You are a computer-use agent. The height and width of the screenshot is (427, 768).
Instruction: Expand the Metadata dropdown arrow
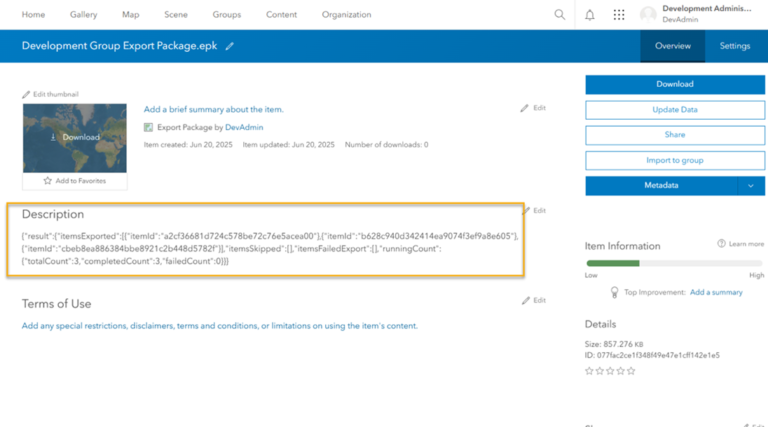click(751, 185)
